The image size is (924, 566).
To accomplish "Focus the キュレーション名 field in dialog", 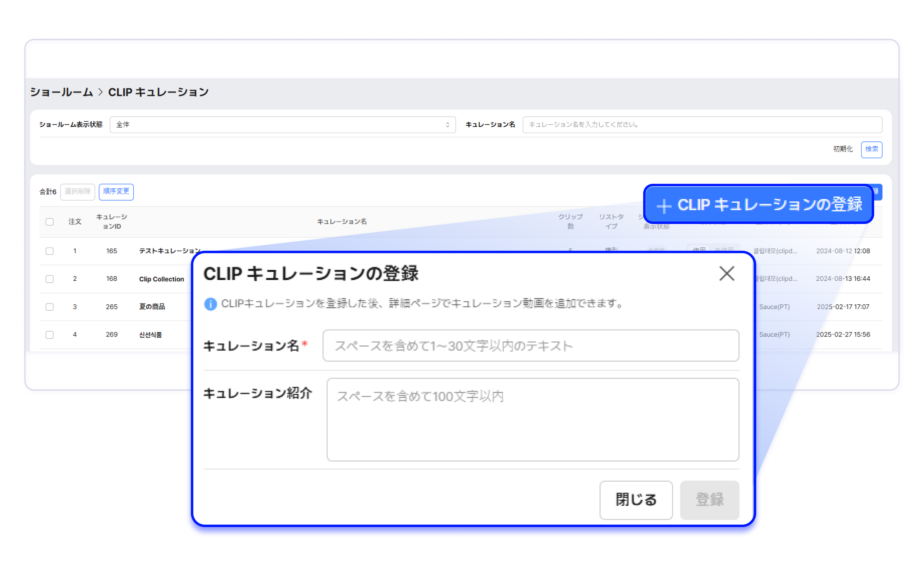I will click(530, 345).
